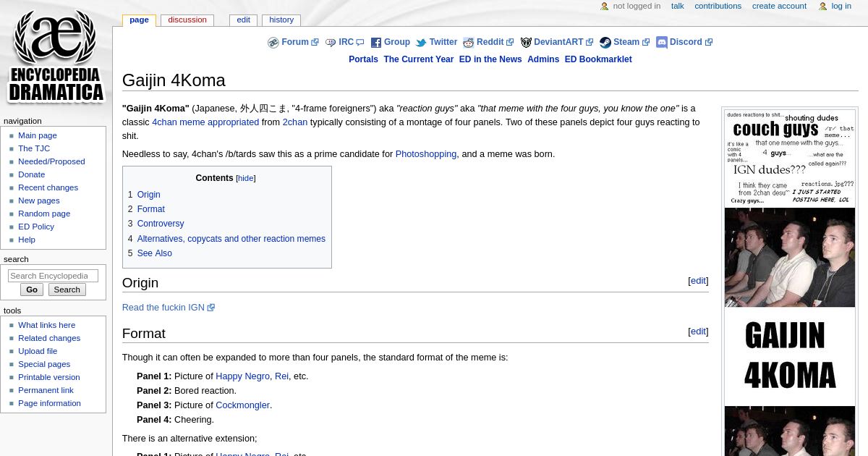Open the 'page' tab
This screenshot has width=868, height=456.
pos(139,20)
